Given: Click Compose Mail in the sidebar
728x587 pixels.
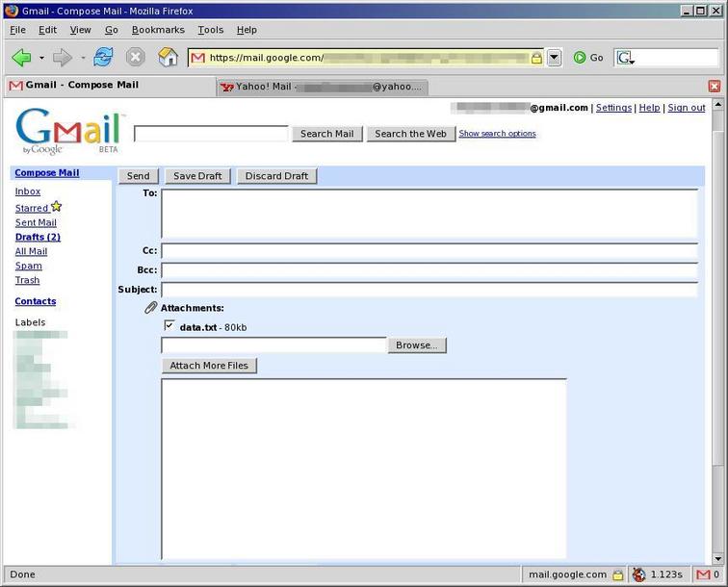Looking at the screenshot, I should click(47, 172).
